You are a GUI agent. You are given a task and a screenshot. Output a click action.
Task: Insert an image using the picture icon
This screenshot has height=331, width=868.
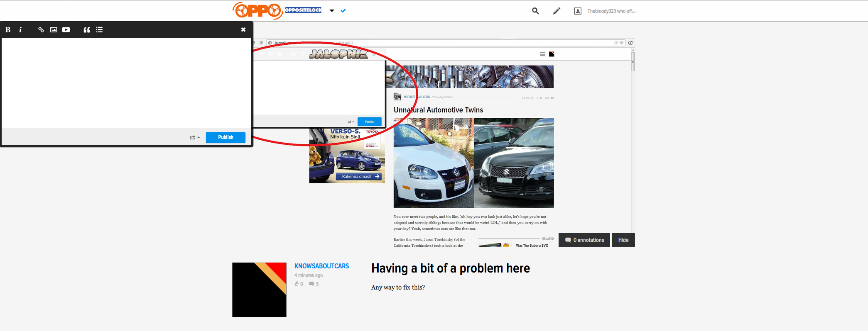(54, 29)
